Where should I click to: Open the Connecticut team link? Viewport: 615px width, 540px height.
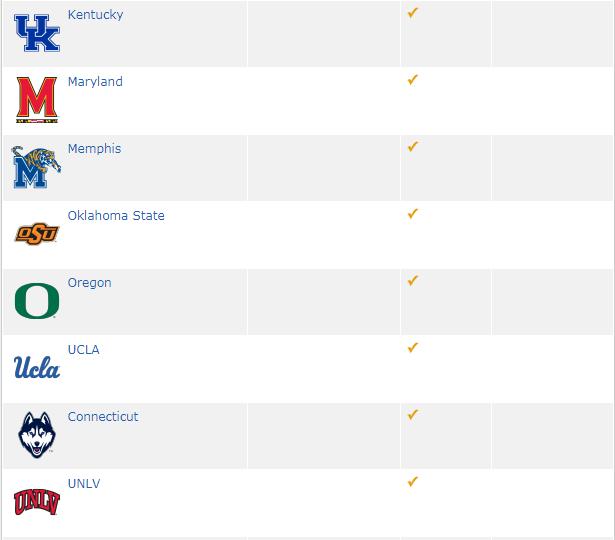point(103,416)
